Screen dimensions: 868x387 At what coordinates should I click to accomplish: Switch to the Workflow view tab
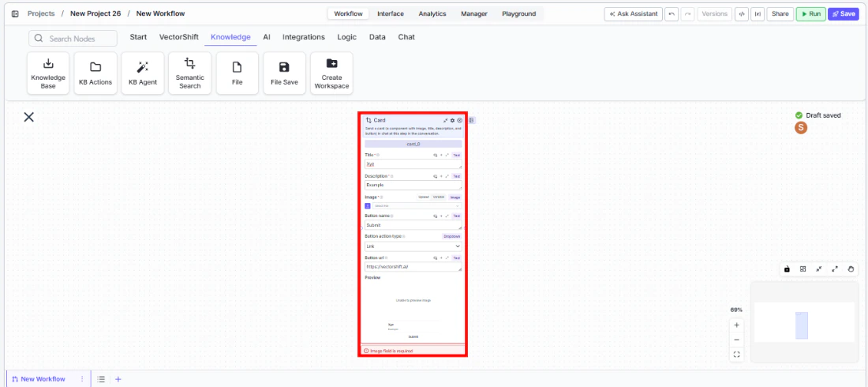coord(348,14)
